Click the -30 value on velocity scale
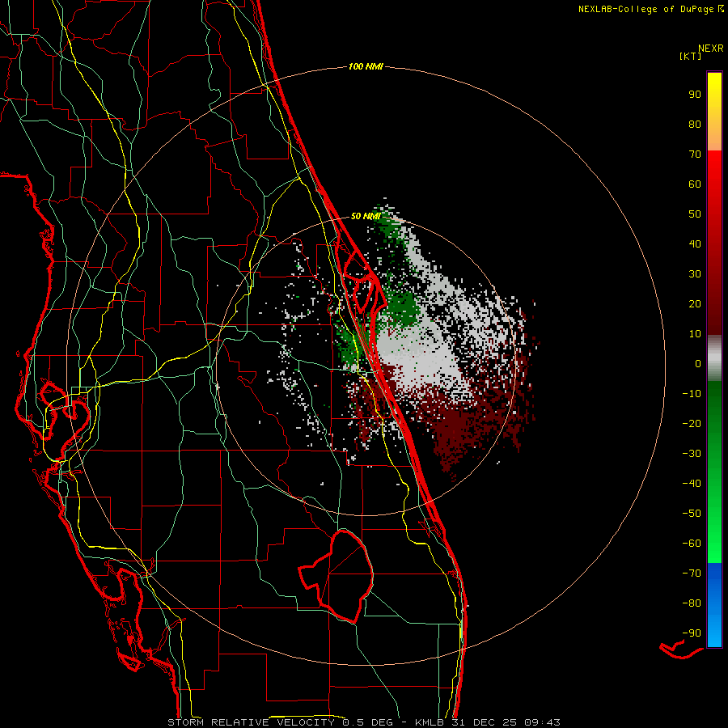This screenshot has height=728, width=728. click(692, 454)
